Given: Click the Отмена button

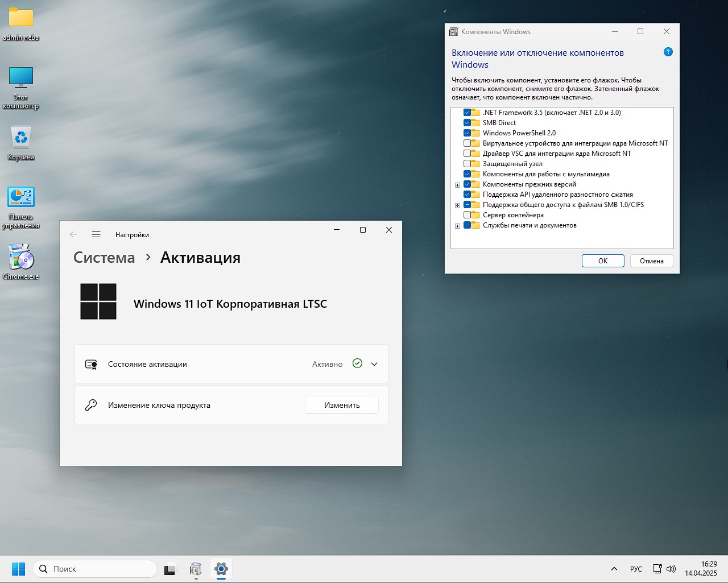Looking at the screenshot, I should pyautogui.click(x=651, y=261).
